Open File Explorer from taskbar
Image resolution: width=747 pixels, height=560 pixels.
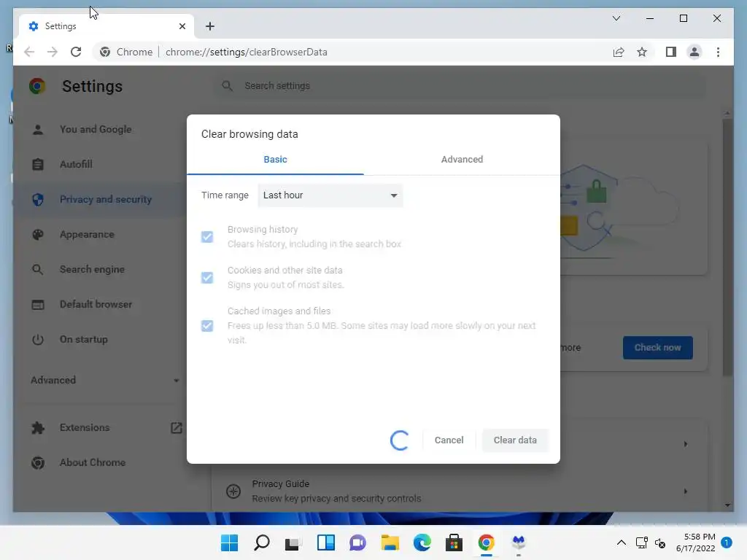click(390, 542)
